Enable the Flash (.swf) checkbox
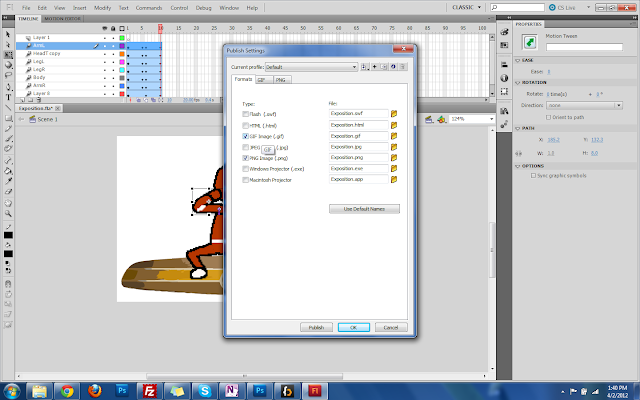The height and width of the screenshot is (400, 640). point(245,114)
